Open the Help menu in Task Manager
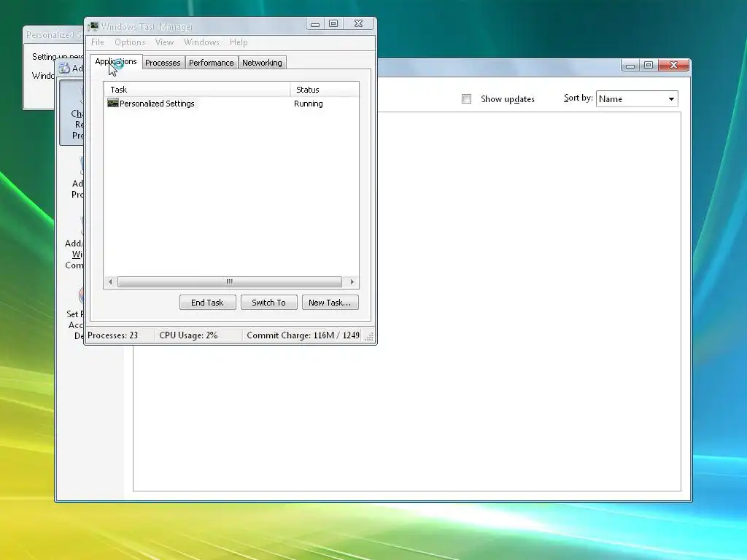This screenshot has height=560, width=747. coord(239,42)
